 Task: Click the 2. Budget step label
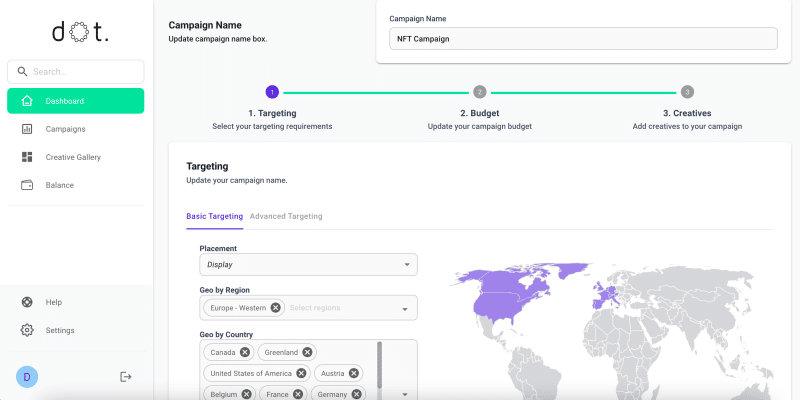[x=480, y=113]
